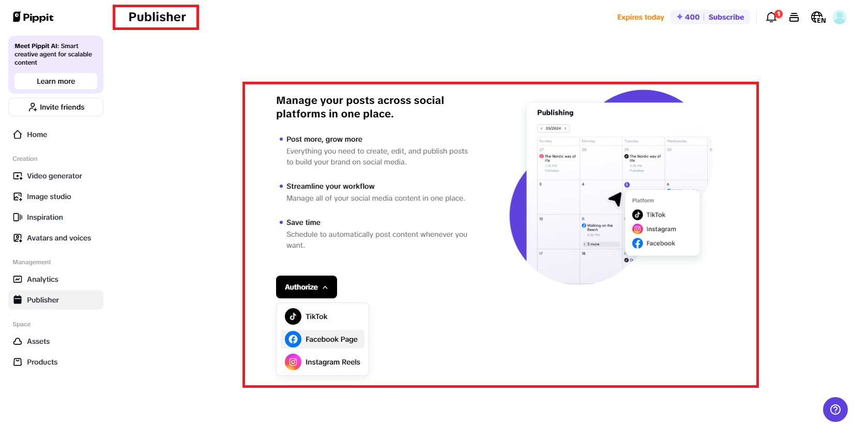The width and height of the screenshot is (868, 439).
Task: Open the billing or purchases menu
Action: coord(795,17)
